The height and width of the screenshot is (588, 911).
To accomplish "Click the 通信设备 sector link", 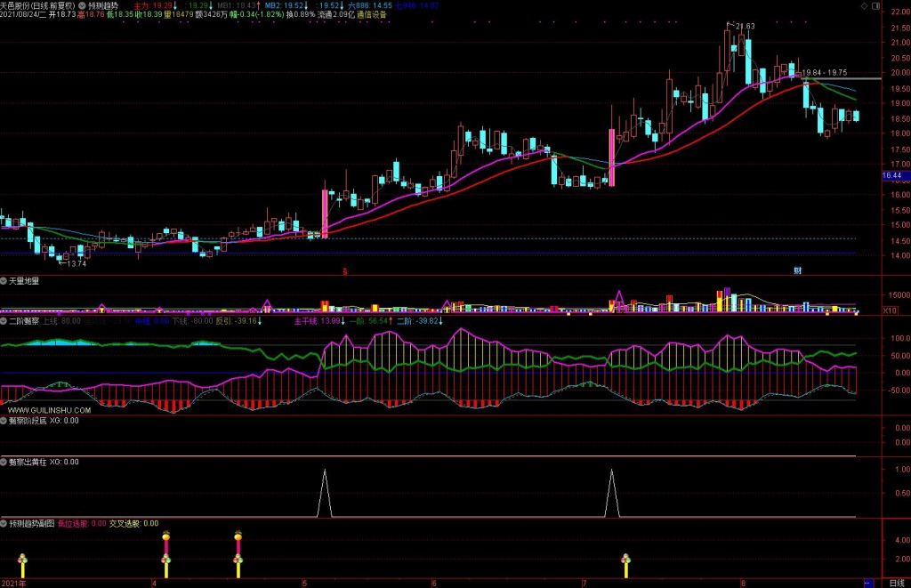I will 371,14.
